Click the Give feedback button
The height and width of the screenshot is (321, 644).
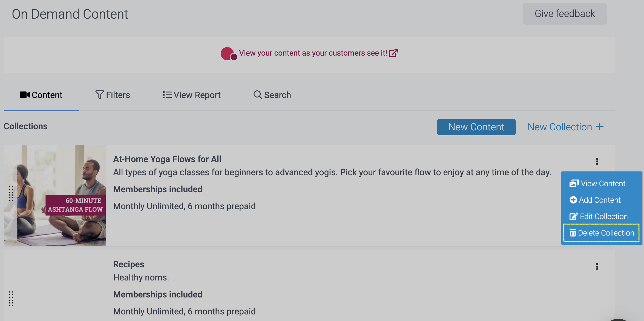565,14
